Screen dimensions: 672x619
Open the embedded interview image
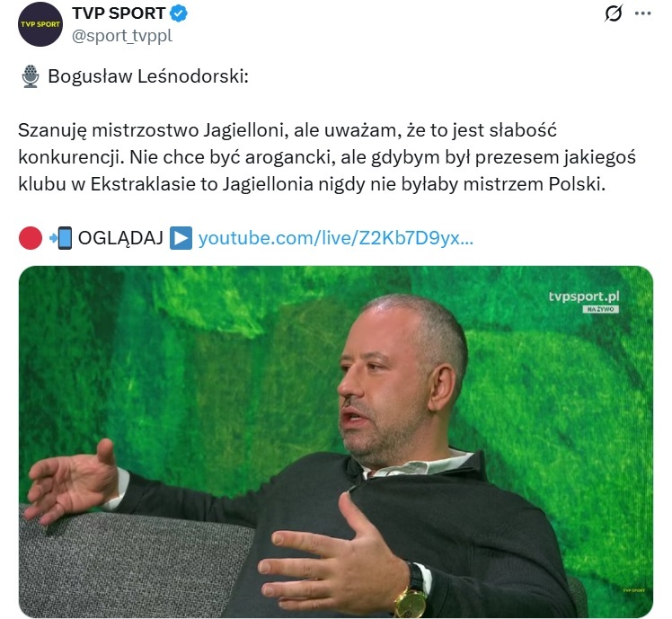pos(336,442)
